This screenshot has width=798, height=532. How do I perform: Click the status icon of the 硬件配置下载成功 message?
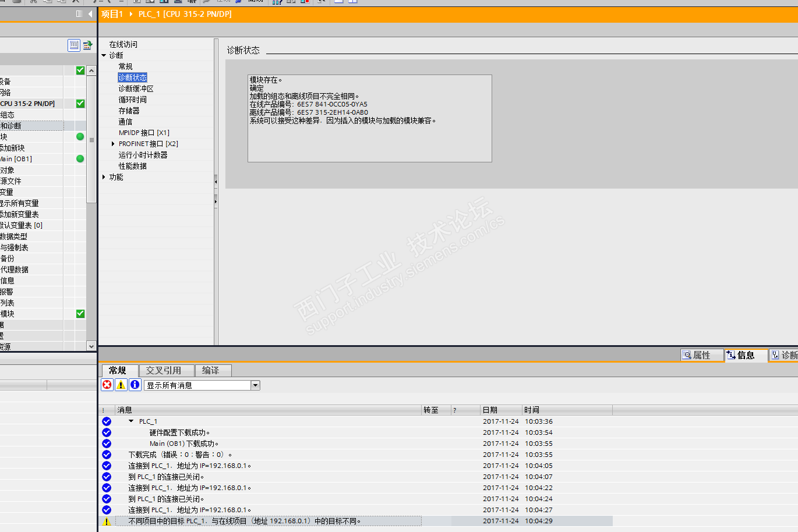(107, 432)
